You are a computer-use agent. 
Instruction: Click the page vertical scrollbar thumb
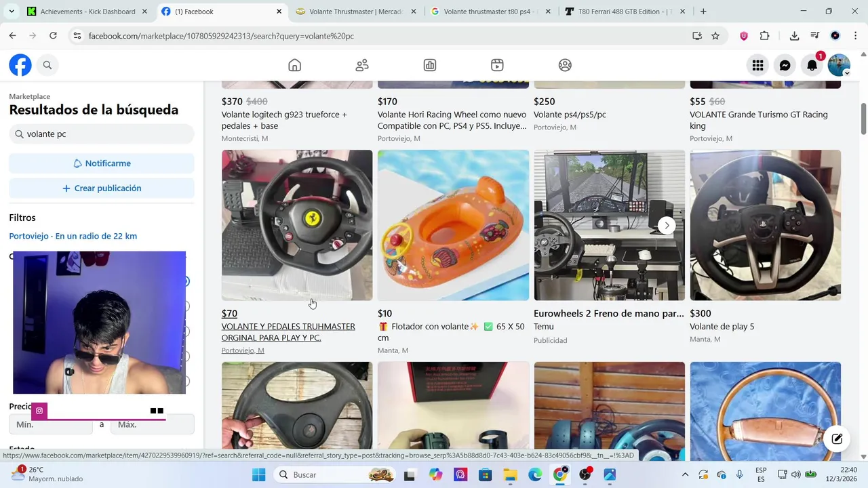[863, 119]
